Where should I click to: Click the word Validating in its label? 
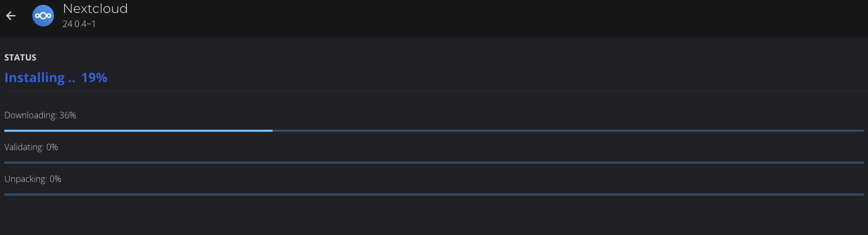(x=24, y=147)
